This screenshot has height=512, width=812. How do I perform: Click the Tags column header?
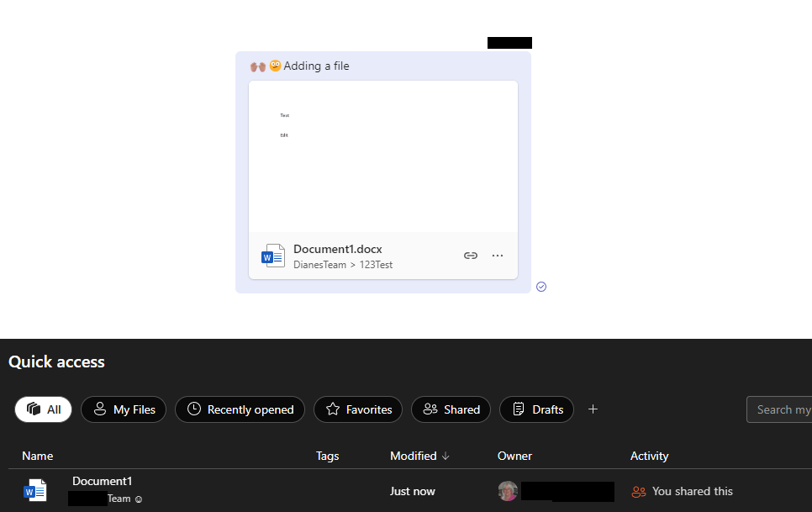(327, 456)
